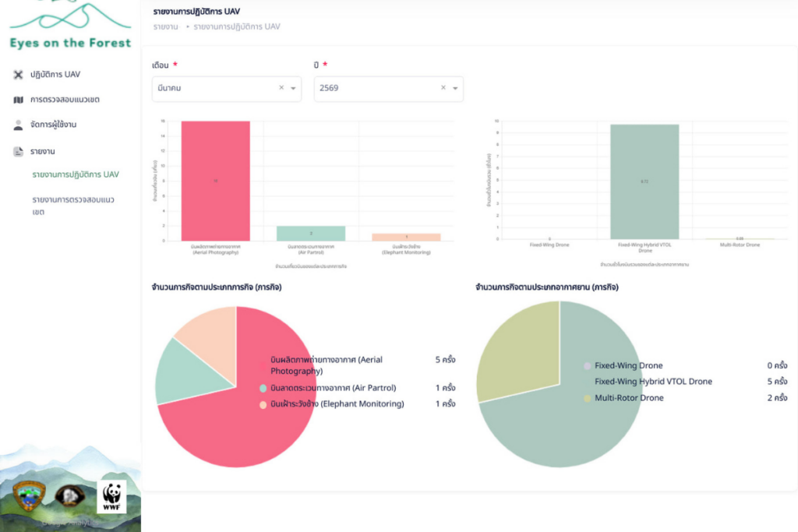Click the Eyes on the Forest logo
Image resolution: width=798 pixels, height=532 pixels.
[70, 27]
